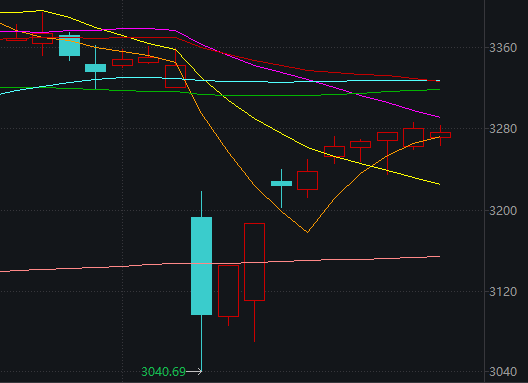Select the red candle right after the big cyan candle
Viewport: 528px width, 383px height.
(229, 291)
